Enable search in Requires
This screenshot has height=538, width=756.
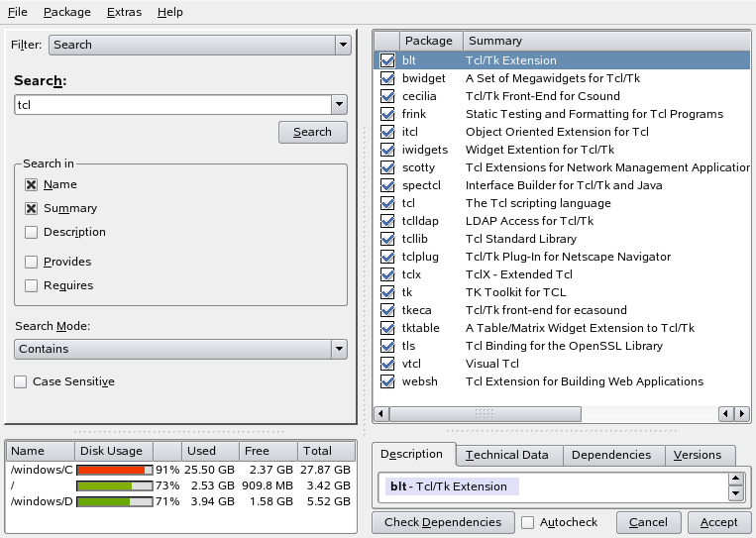[32, 285]
